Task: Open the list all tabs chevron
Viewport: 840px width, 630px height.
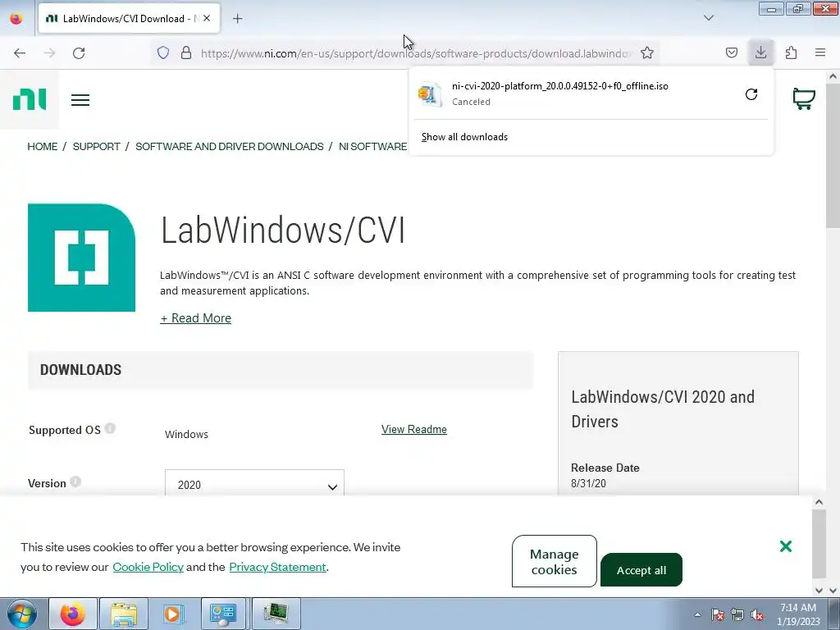Action: (708, 18)
